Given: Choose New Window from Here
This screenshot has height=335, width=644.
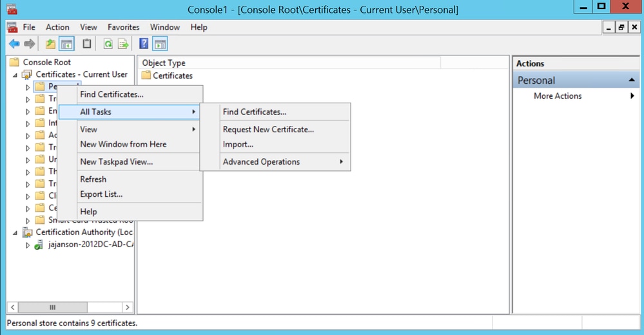Looking at the screenshot, I should point(130,145).
